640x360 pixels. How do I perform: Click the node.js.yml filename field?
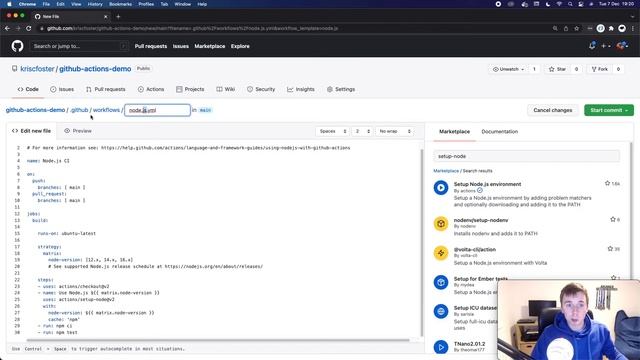157,110
